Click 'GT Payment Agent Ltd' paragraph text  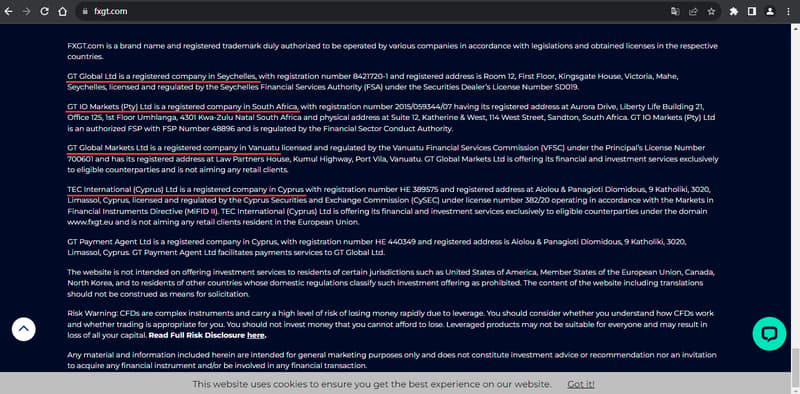point(377,247)
